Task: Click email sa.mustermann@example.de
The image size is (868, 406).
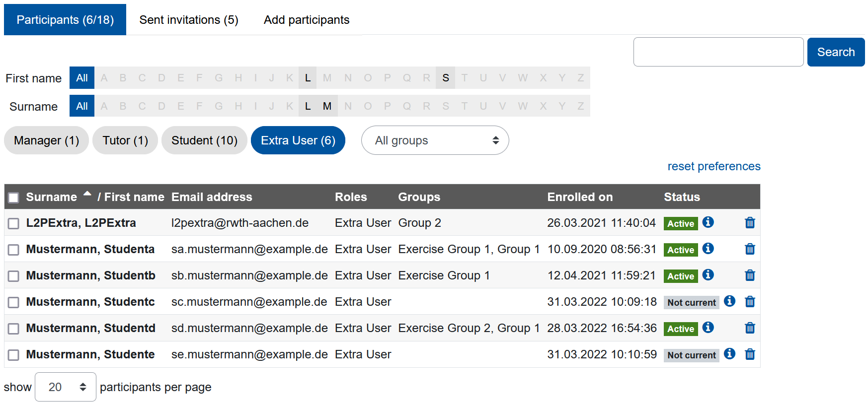Action: (x=249, y=249)
